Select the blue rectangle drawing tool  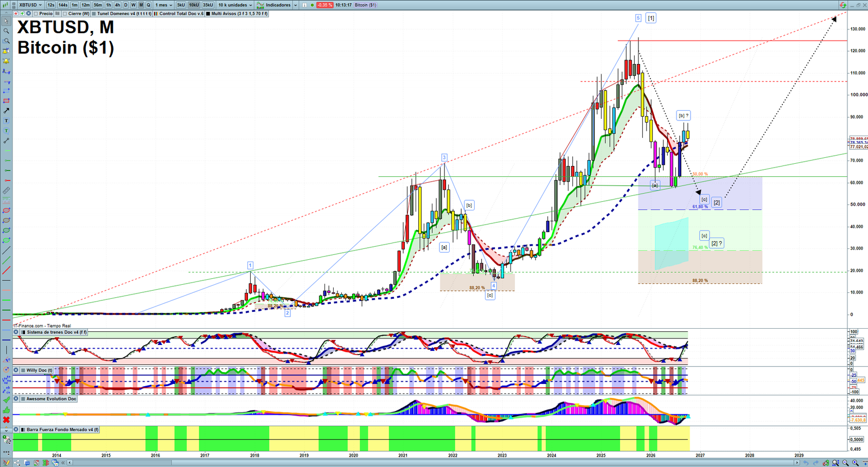coord(7,91)
